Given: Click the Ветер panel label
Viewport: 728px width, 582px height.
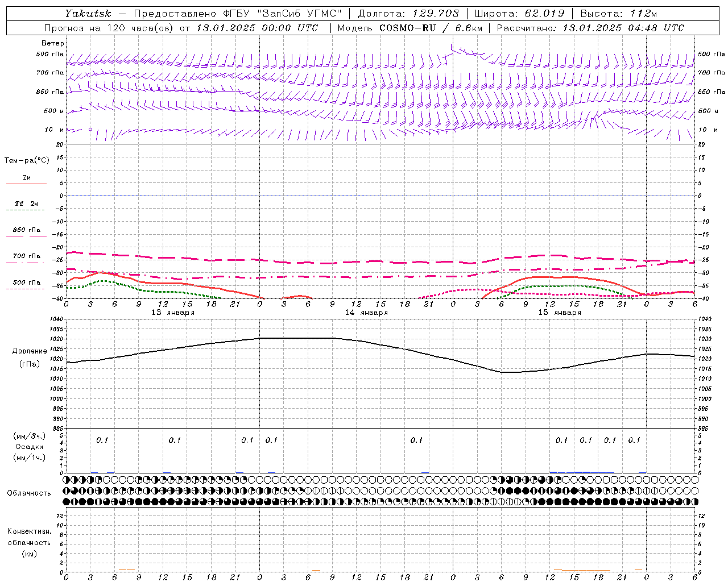Looking at the screenshot, I should point(52,43).
